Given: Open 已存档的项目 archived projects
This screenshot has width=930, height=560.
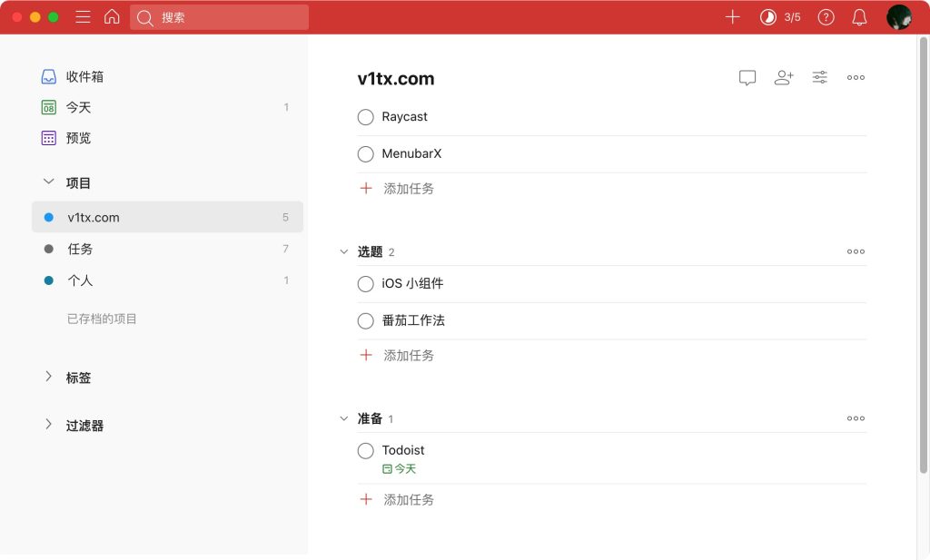Looking at the screenshot, I should pyautogui.click(x=102, y=319).
